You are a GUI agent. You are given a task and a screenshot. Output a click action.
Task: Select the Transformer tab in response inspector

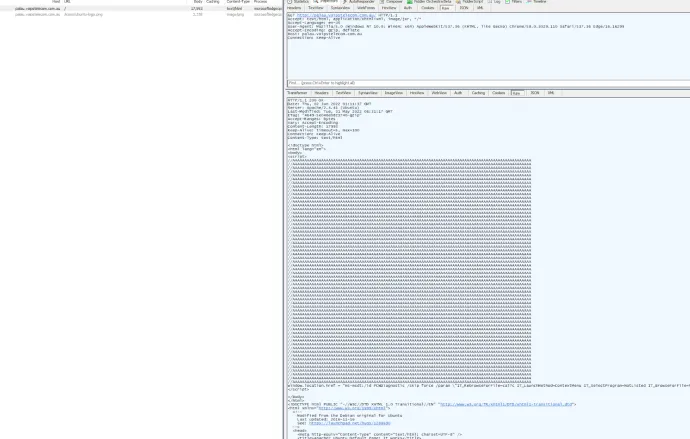tap(298, 92)
